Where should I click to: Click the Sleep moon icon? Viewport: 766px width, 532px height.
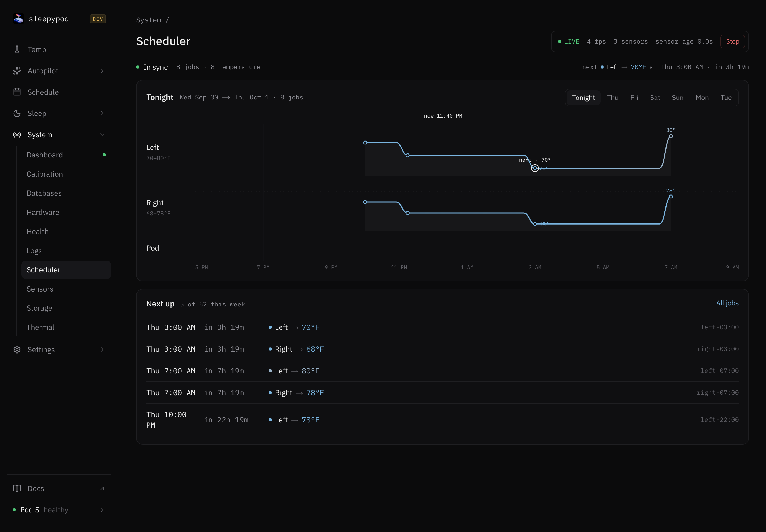point(17,113)
